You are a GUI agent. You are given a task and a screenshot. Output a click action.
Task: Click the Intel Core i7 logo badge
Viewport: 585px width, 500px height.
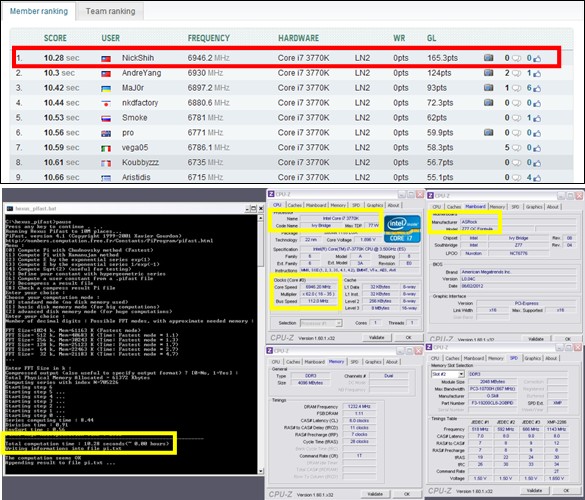402,229
